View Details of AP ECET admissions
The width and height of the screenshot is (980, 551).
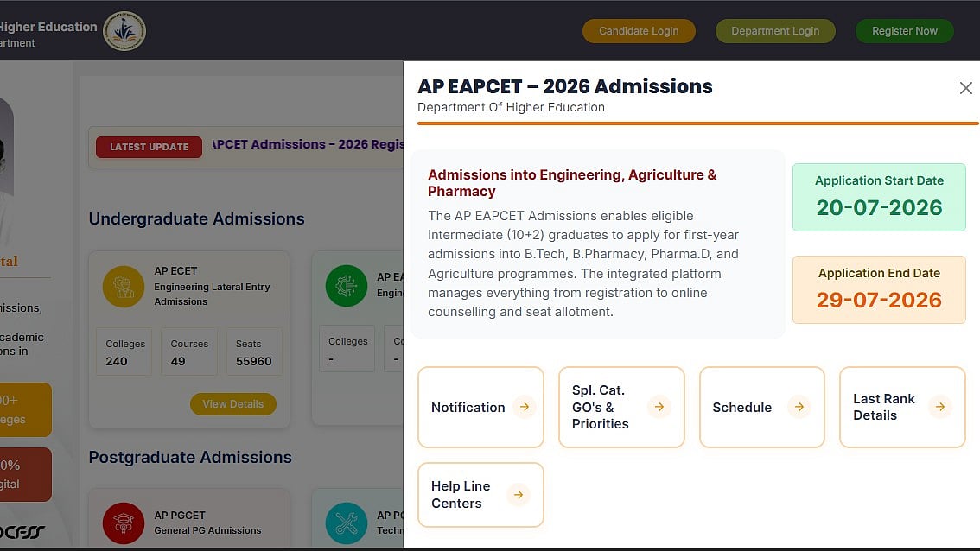[x=233, y=404]
